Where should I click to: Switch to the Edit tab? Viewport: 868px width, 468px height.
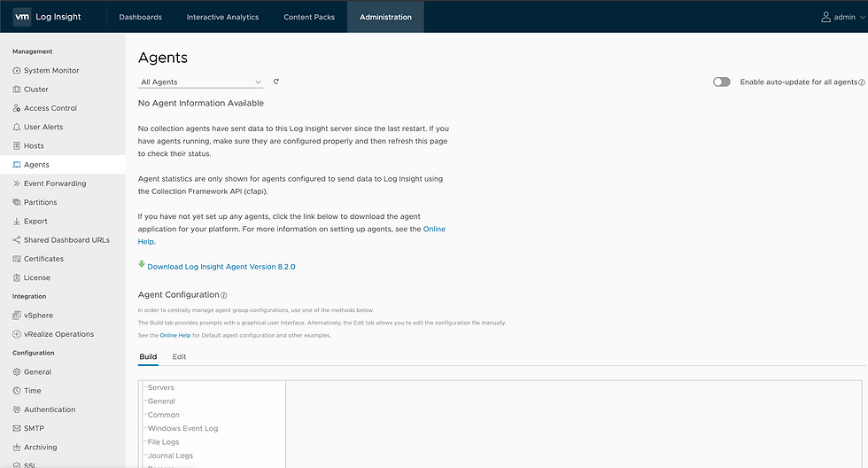(179, 356)
